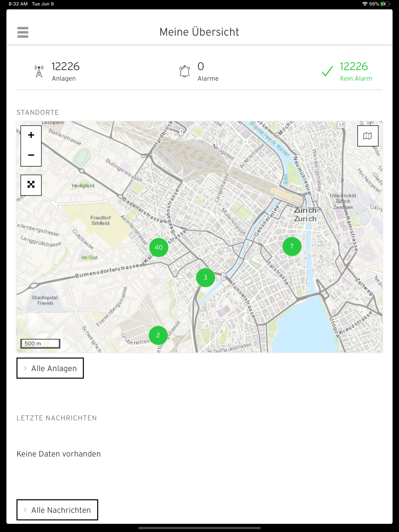
Task: Open the Alle Anlagen list
Action: [x=50, y=368]
